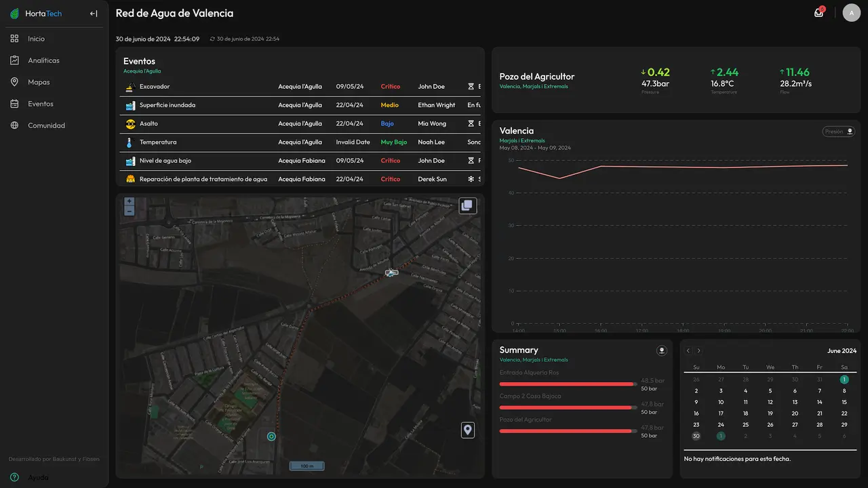Screen dimensions: 868x488
Task: Go to previous month in calendar
Action: tap(688, 351)
